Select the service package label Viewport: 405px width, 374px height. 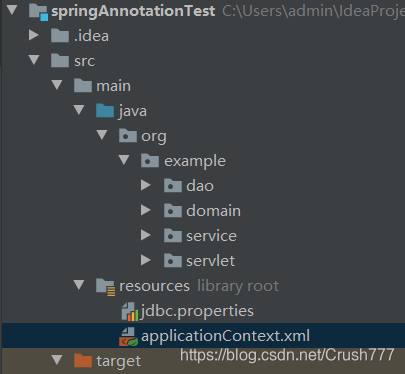click(212, 236)
